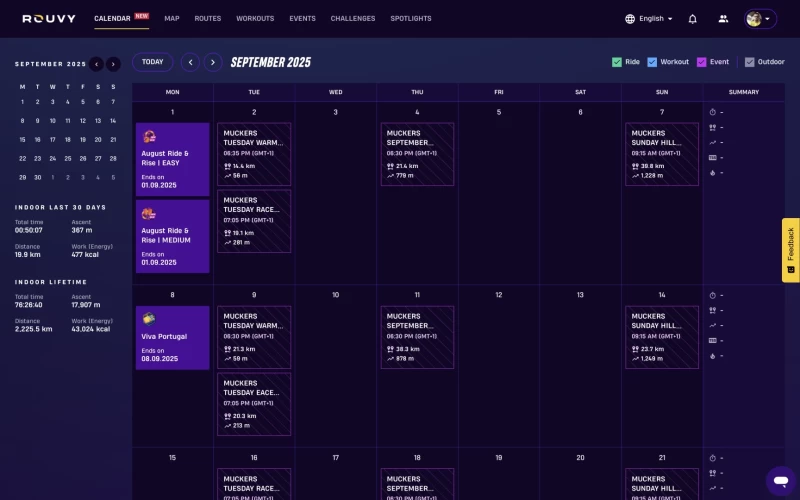The width and height of the screenshot is (800, 500).
Task: Click the SUMMARY column header
Action: (744, 92)
